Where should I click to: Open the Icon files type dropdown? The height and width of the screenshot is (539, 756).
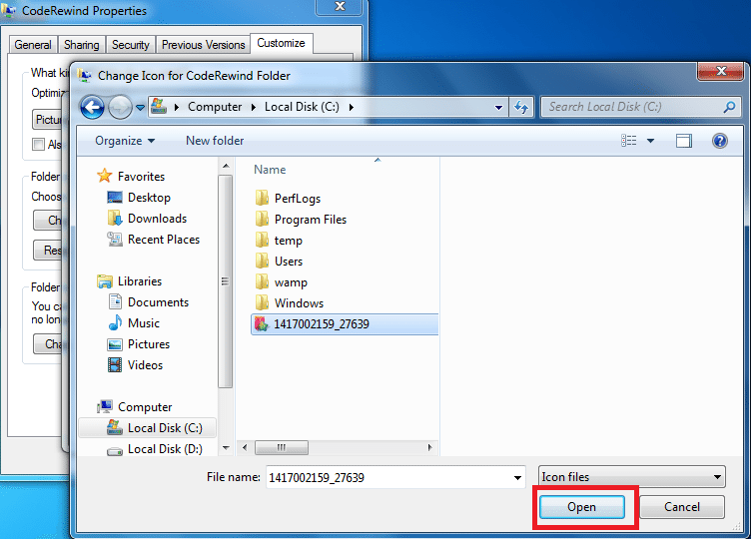631,477
